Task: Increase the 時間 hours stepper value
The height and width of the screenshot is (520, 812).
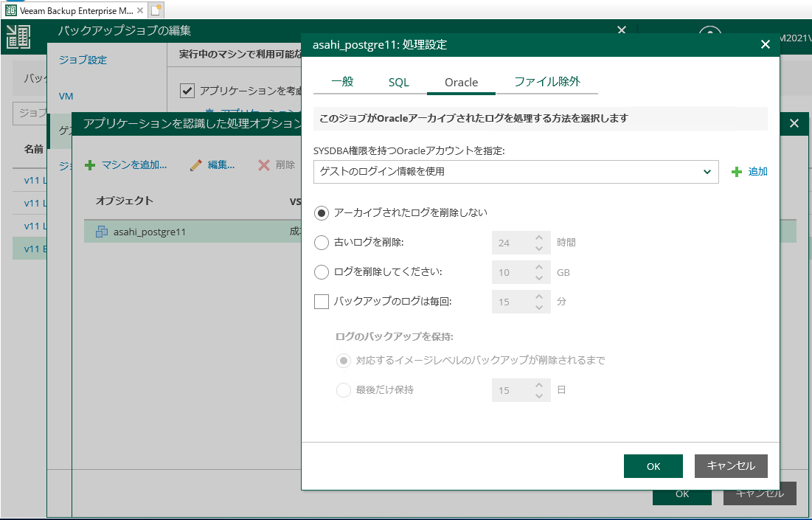Action: point(539,238)
